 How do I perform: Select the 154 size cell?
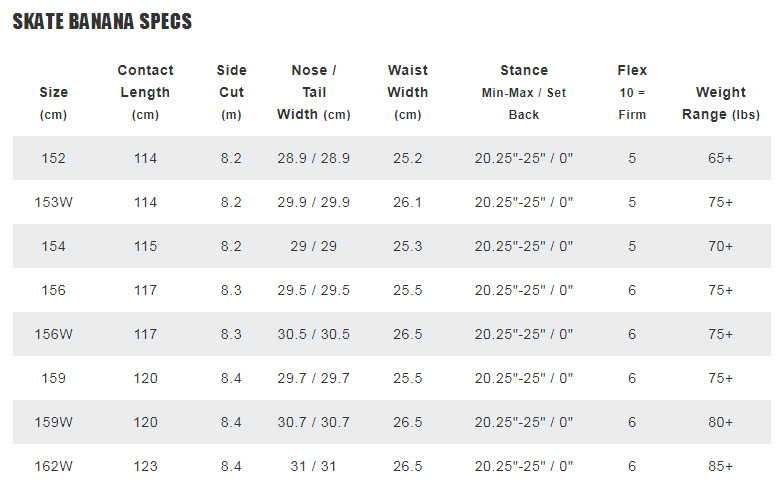tap(53, 246)
